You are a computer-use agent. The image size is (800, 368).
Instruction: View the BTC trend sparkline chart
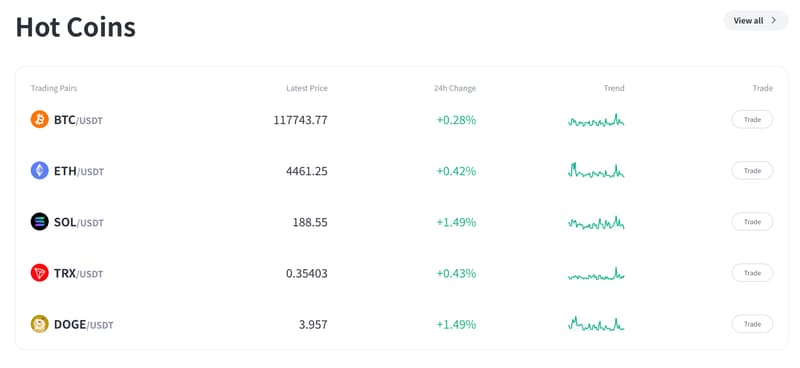[x=596, y=120]
